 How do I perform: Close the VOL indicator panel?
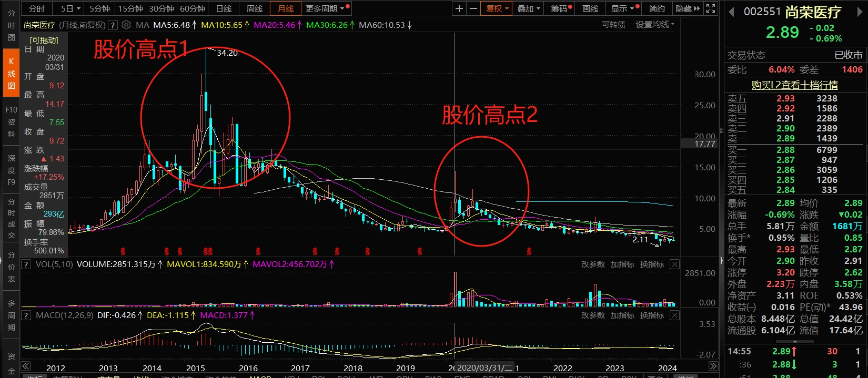tap(674, 264)
